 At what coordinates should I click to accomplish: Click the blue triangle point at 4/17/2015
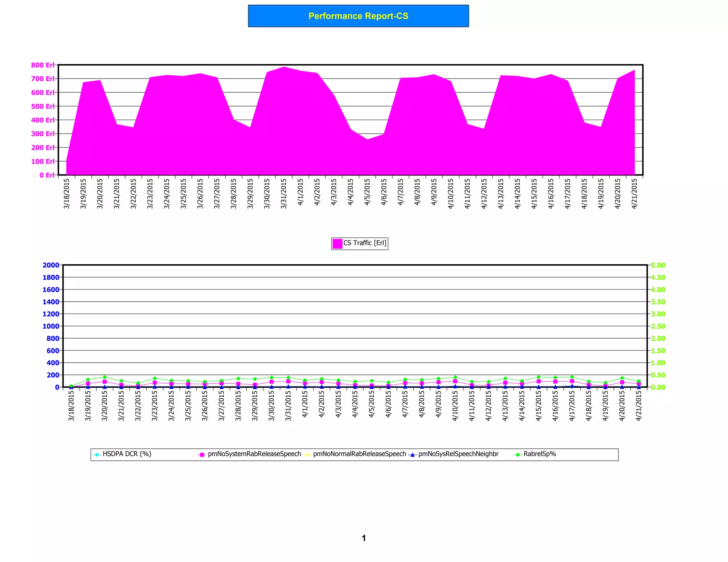point(572,386)
